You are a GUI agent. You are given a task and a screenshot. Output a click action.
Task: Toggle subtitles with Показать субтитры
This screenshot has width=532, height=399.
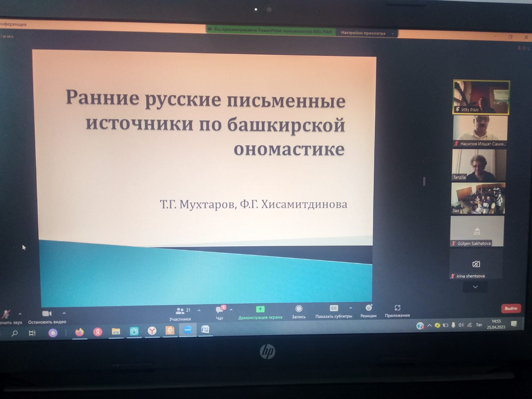(334, 311)
